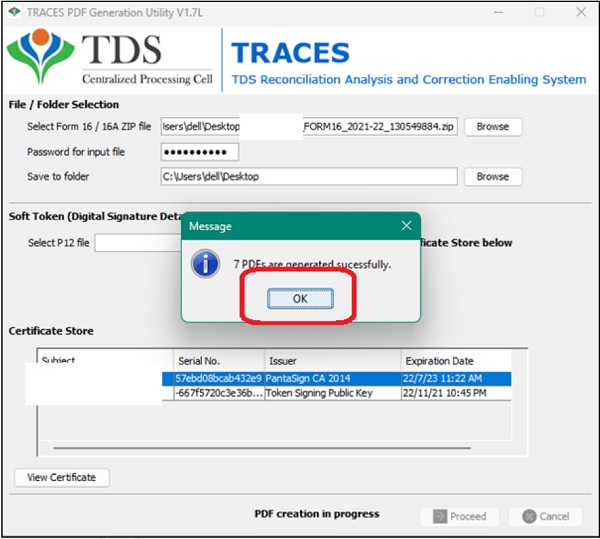The height and width of the screenshot is (539, 600).
Task: Open the View Certificate button
Action: click(62, 477)
